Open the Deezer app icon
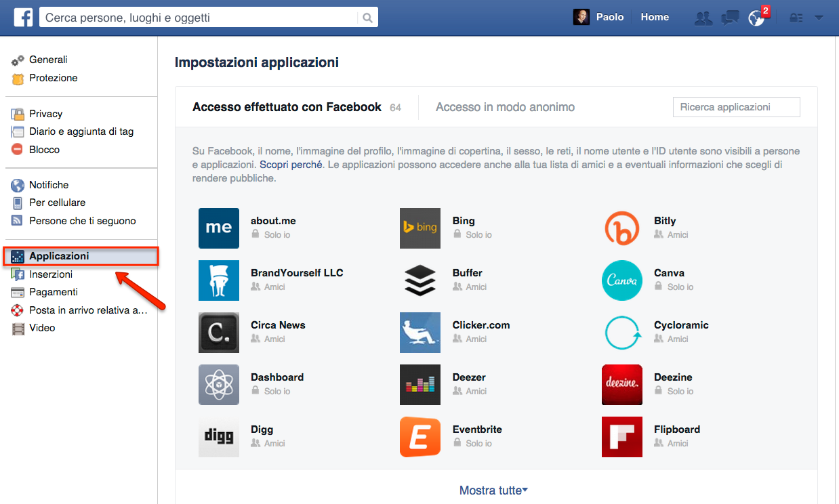839x504 pixels. [x=420, y=385]
